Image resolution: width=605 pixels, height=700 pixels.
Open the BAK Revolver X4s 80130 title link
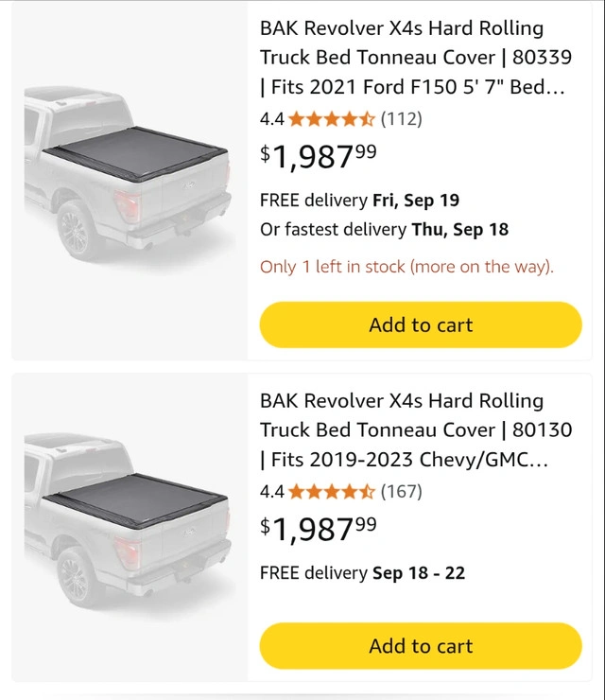(x=416, y=430)
